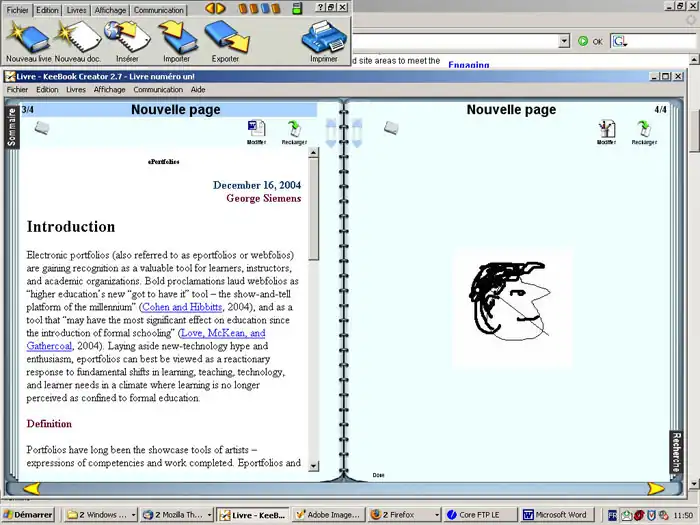Image resolution: width=700 pixels, height=525 pixels.
Task: Click the left orange arrow in floating toolbar
Action: [x=209, y=8]
